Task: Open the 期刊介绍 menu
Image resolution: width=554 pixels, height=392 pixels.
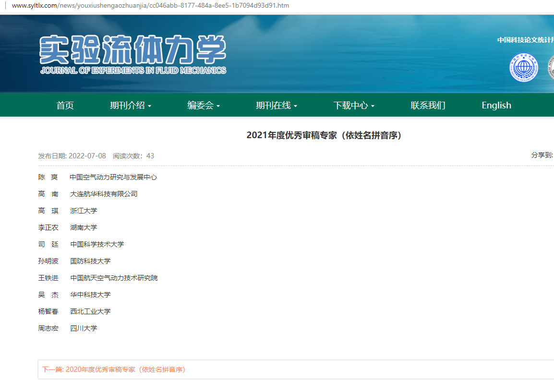Action: (127, 105)
